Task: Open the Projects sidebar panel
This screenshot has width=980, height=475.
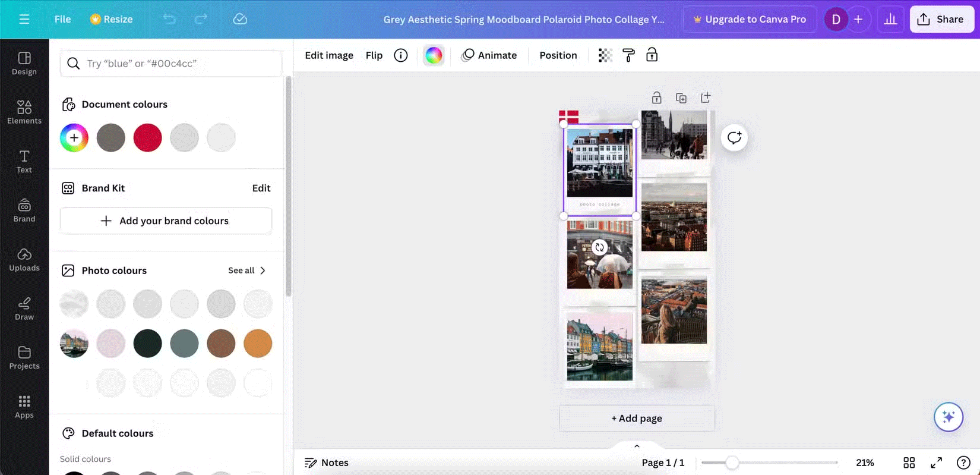Action: click(x=24, y=358)
